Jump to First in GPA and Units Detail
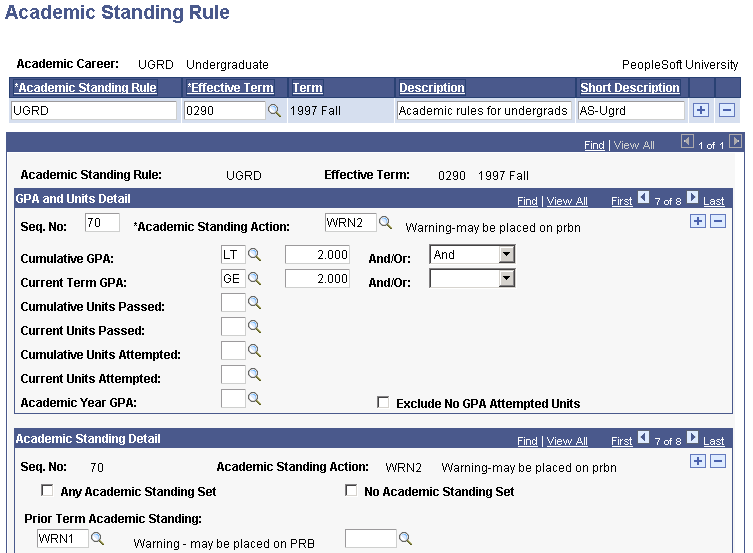This screenshot has height=553, width=753. [x=622, y=201]
